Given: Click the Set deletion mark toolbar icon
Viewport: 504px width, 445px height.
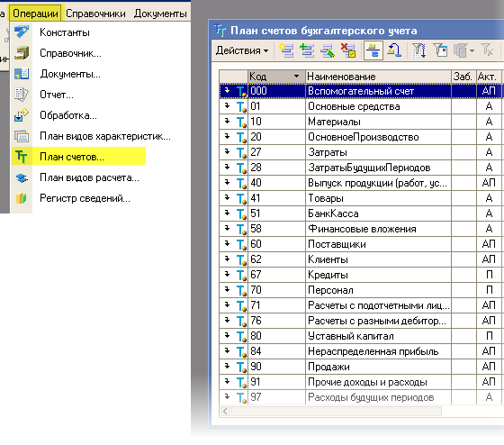Looking at the screenshot, I should pos(348,50).
